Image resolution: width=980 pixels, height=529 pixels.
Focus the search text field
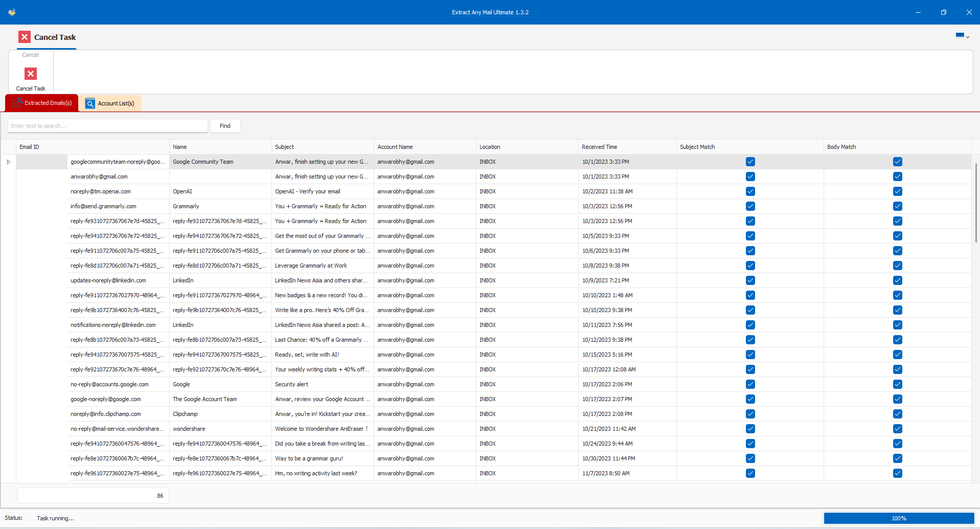(108, 126)
